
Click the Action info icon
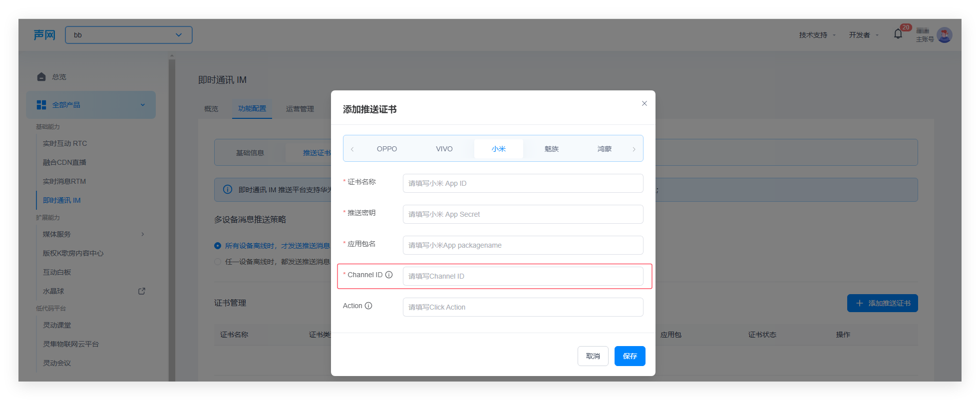point(368,306)
